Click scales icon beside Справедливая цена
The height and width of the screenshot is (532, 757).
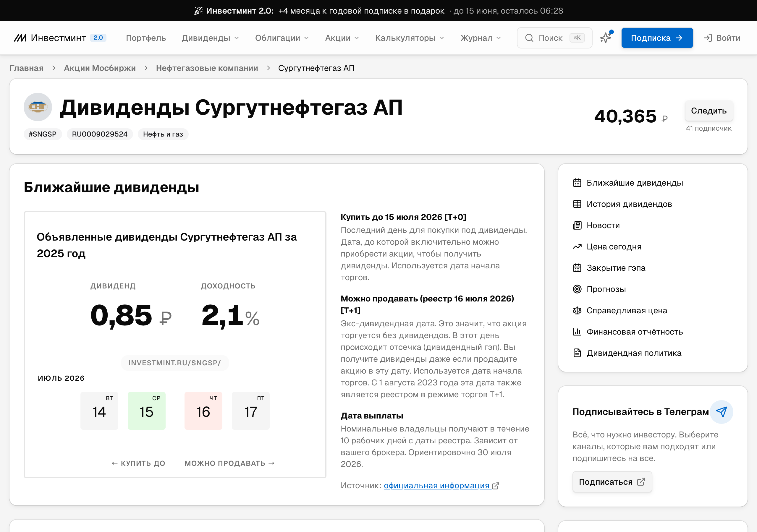coord(577,310)
